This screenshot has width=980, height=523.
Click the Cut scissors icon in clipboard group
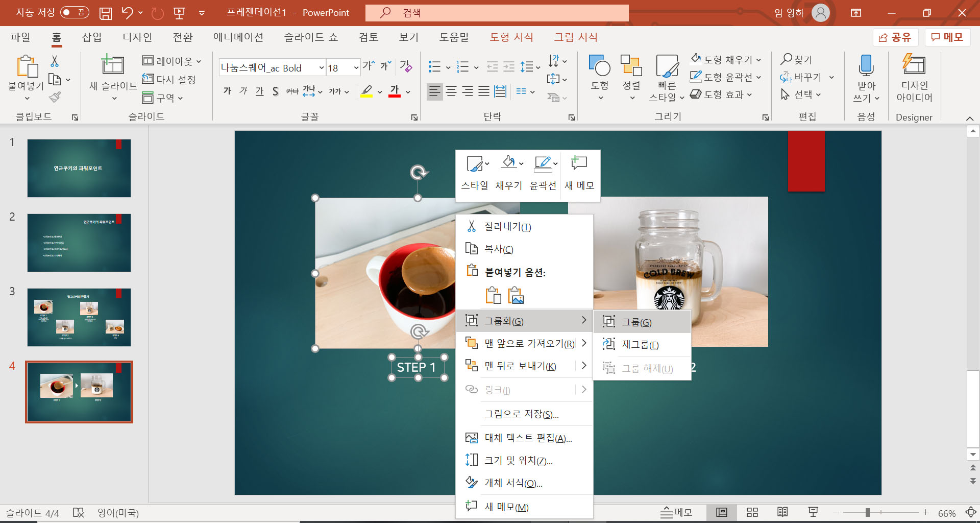pyautogui.click(x=55, y=61)
